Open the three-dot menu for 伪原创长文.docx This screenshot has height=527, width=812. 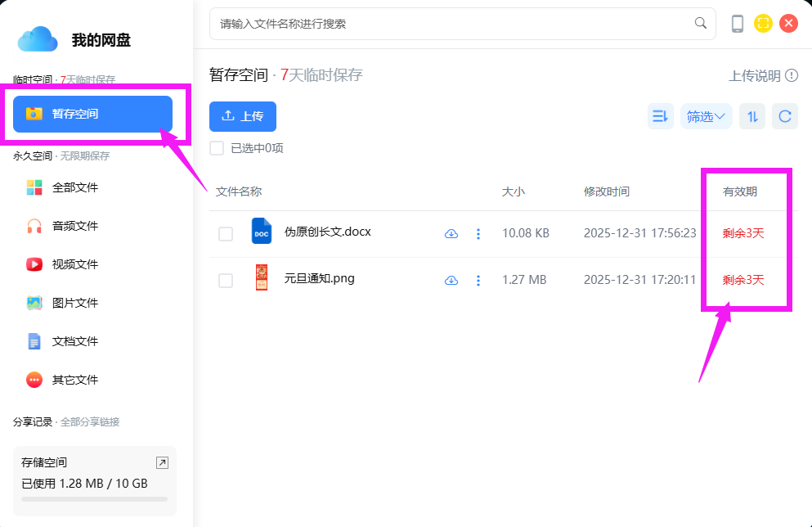pos(478,234)
